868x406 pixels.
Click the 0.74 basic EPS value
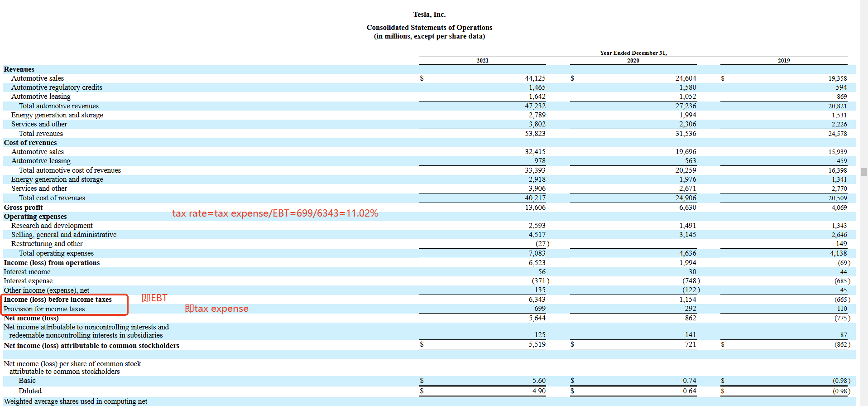[690, 381]
